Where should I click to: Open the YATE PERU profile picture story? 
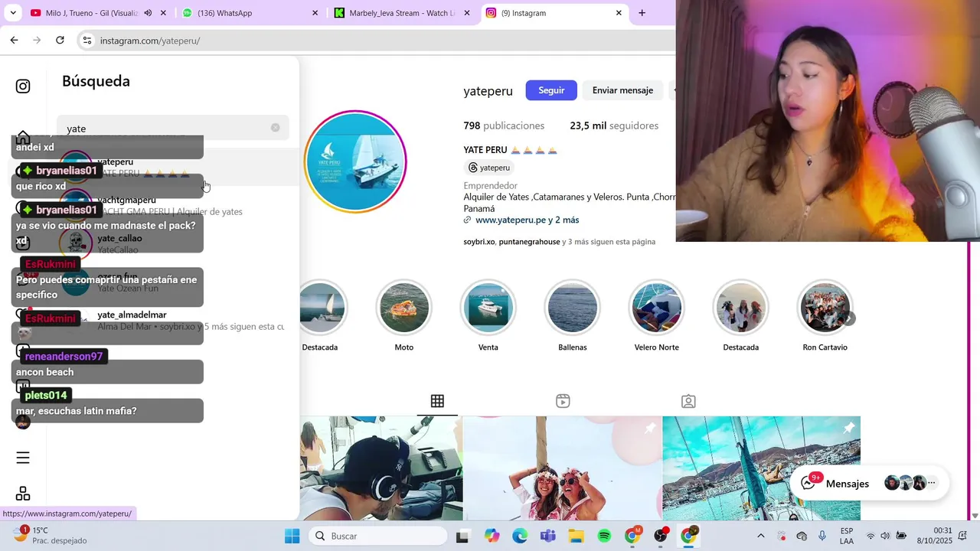355,161
